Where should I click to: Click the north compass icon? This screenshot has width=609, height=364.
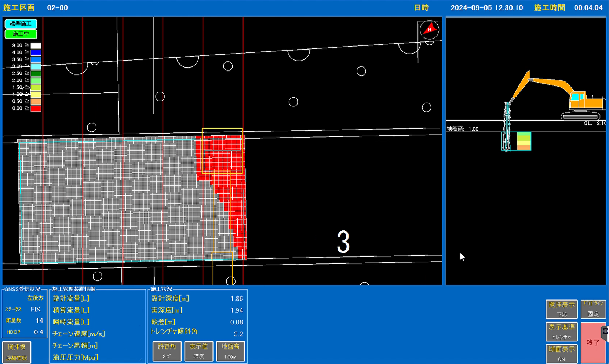429,29
